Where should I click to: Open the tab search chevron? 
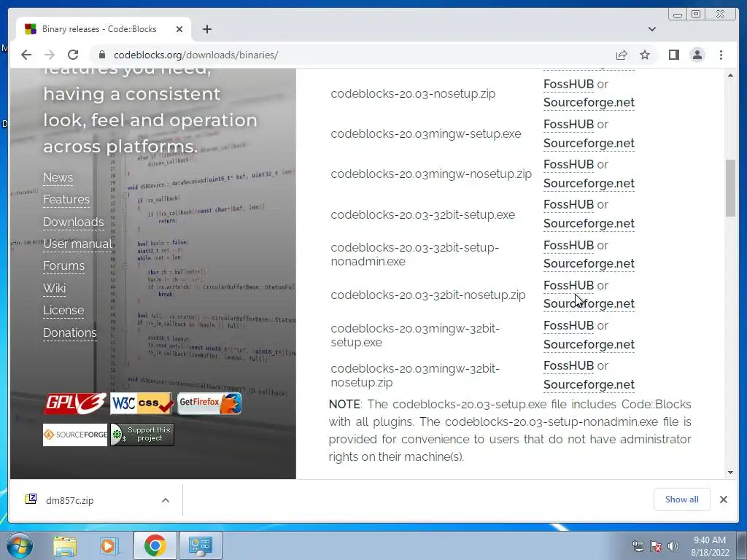651,29
